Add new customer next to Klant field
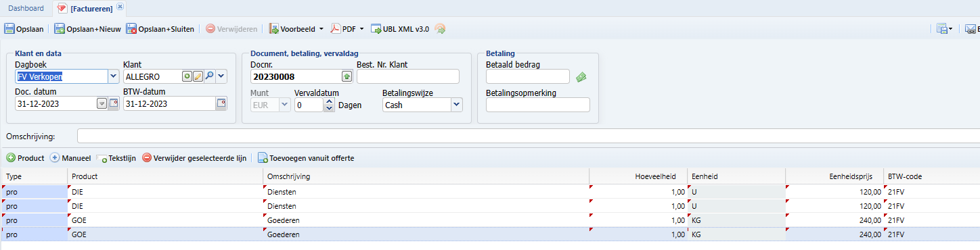Viewport: 980px width, 250px height. (187, 76)
